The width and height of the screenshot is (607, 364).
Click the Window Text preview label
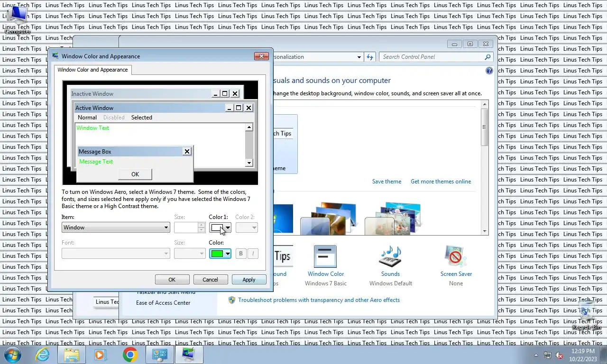92,128
